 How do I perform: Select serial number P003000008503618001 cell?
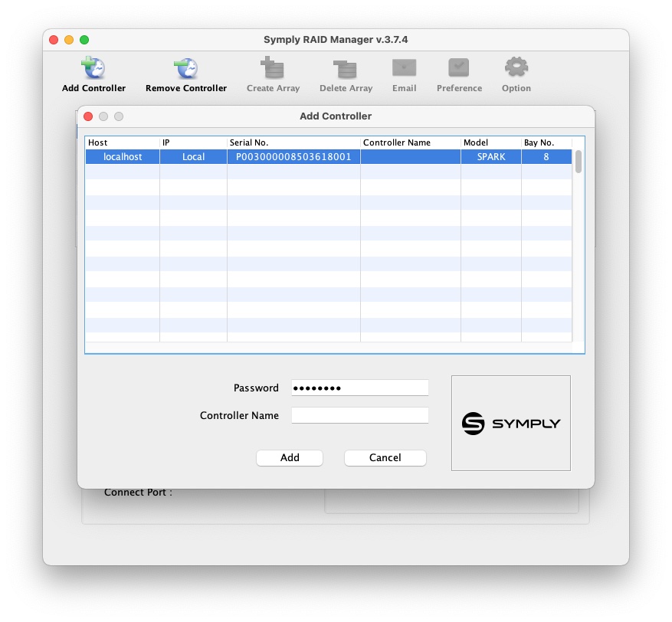coord(293,157)
